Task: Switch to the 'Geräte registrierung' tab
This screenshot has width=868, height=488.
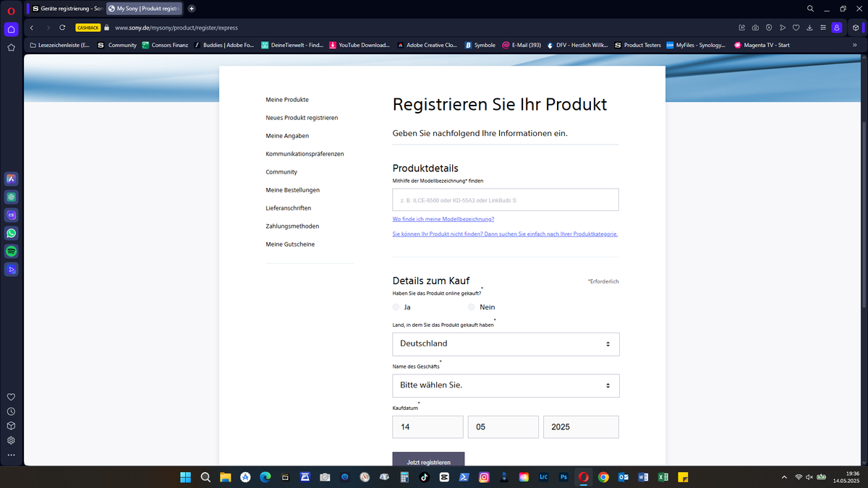Action: coord(69,9)
